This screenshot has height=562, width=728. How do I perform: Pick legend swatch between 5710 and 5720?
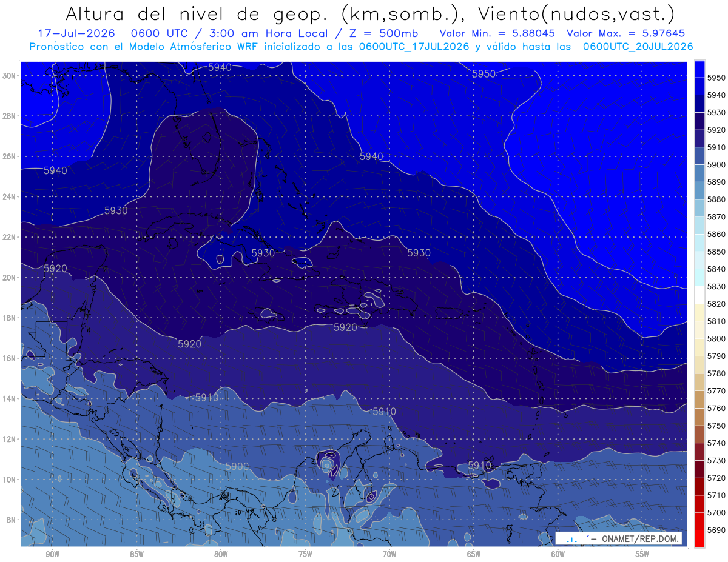coord(699,486)
